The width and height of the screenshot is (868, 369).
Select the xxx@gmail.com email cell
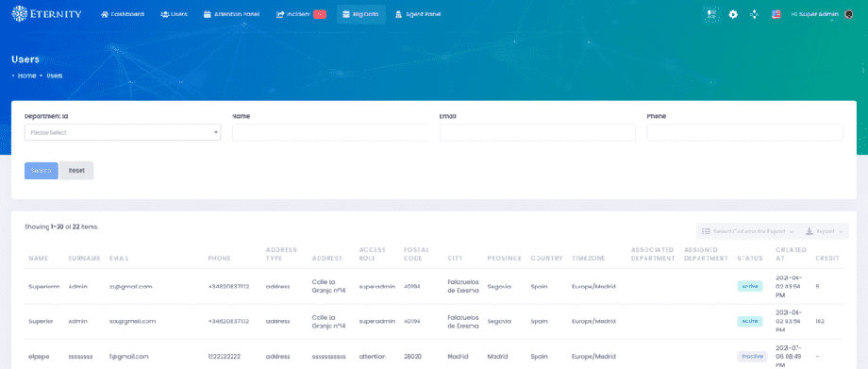click(132, 322)
